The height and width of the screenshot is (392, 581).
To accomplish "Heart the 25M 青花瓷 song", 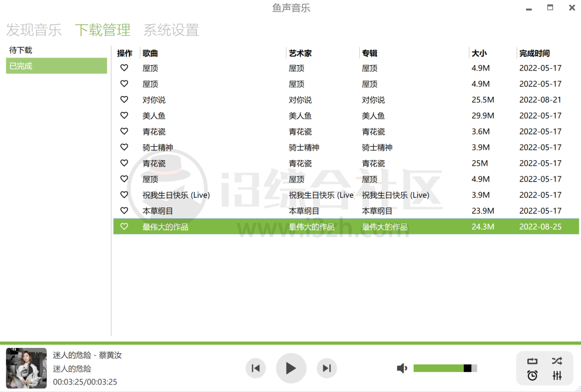I will [x=124, y=163].
